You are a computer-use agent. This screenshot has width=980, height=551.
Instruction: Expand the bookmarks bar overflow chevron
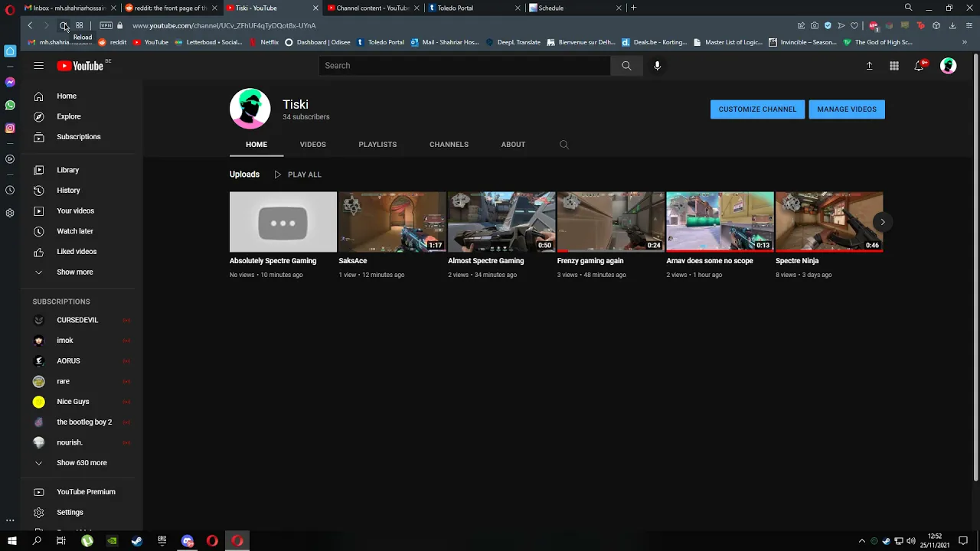pyautogui.click(x=965, y=42)
